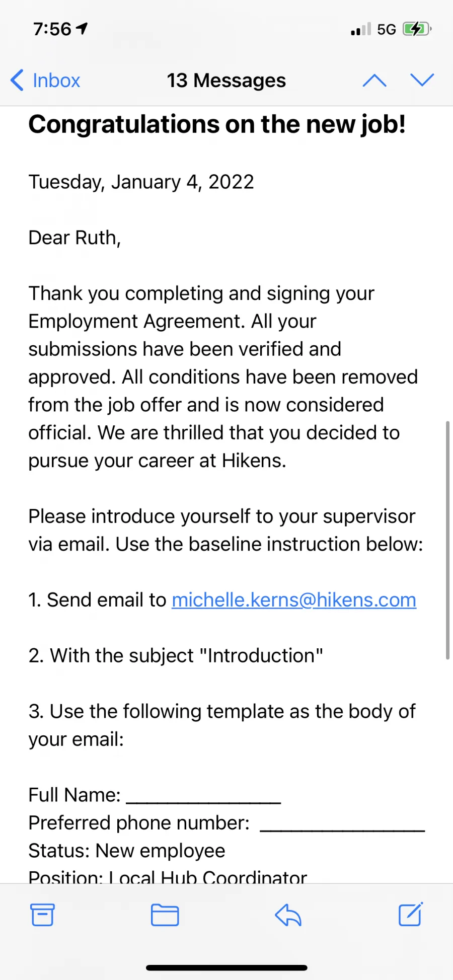Show the previous message with up arrow
The height and width of the screenshot is (980, 453).
(374, 80)
